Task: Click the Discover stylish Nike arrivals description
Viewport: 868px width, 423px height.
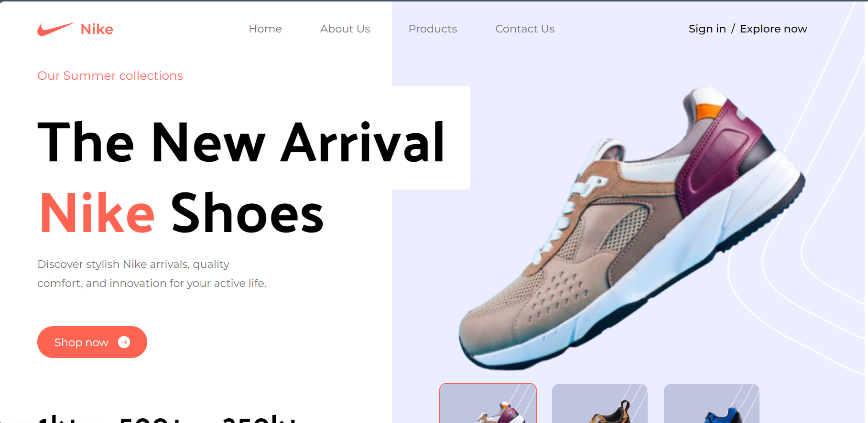Action: (152, 274)
